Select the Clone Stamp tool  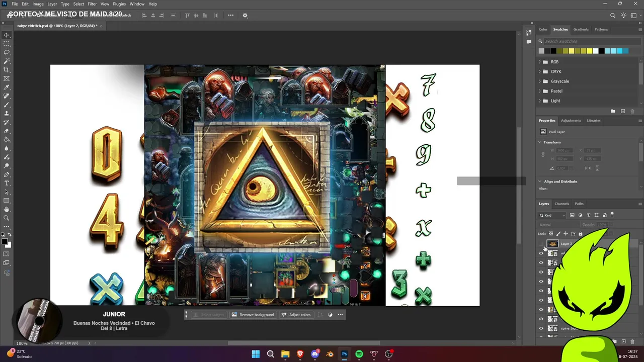(7, 114)
